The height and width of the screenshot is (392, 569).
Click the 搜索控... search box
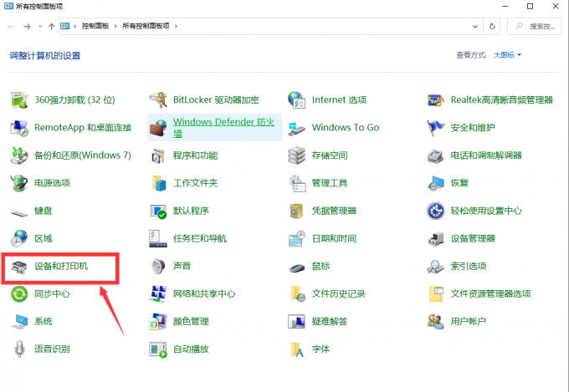click(535, 26)
